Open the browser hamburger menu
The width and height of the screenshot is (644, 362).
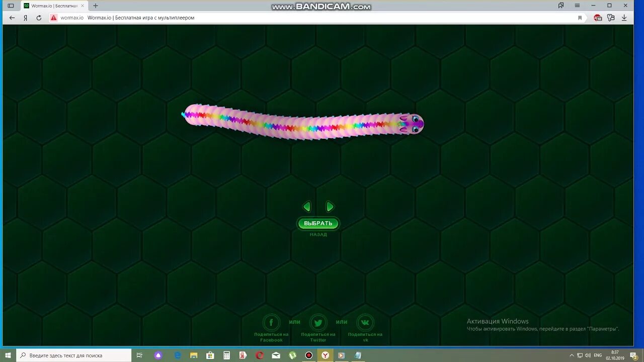click(x=577, y=6)
